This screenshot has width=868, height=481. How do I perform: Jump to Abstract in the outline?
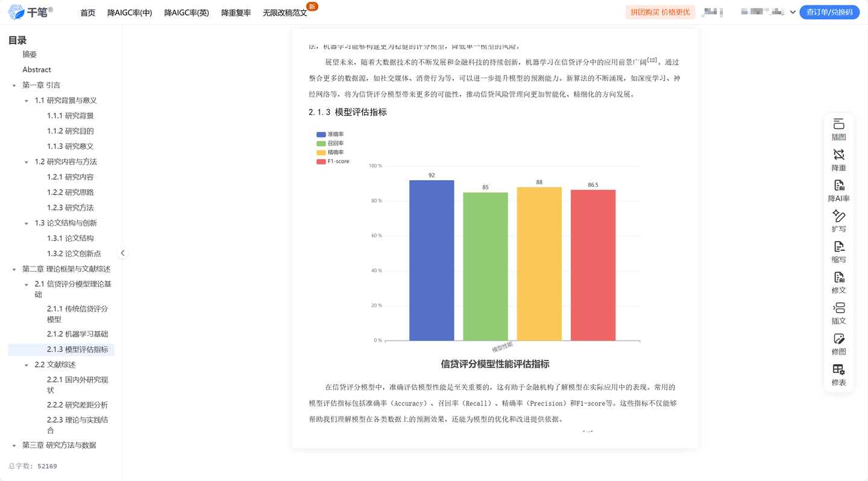pos(37,70)
